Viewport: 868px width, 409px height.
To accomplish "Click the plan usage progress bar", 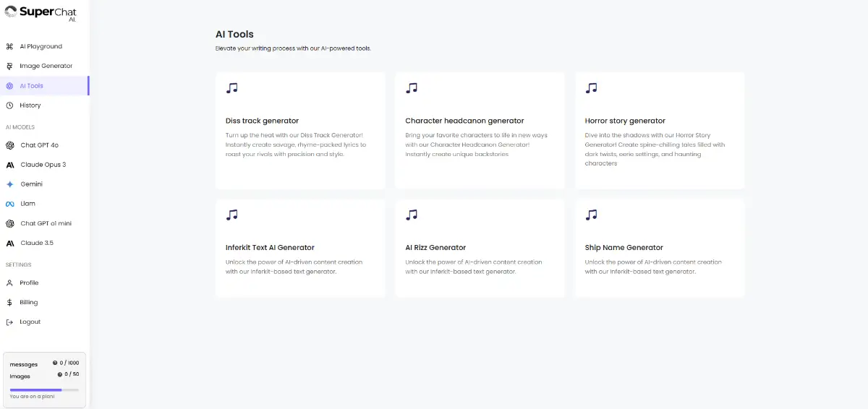I will [44, 389].
